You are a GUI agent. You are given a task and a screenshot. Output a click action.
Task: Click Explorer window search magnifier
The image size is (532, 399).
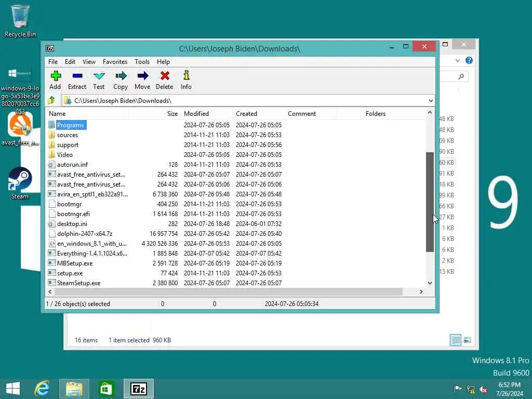[461, 77]
